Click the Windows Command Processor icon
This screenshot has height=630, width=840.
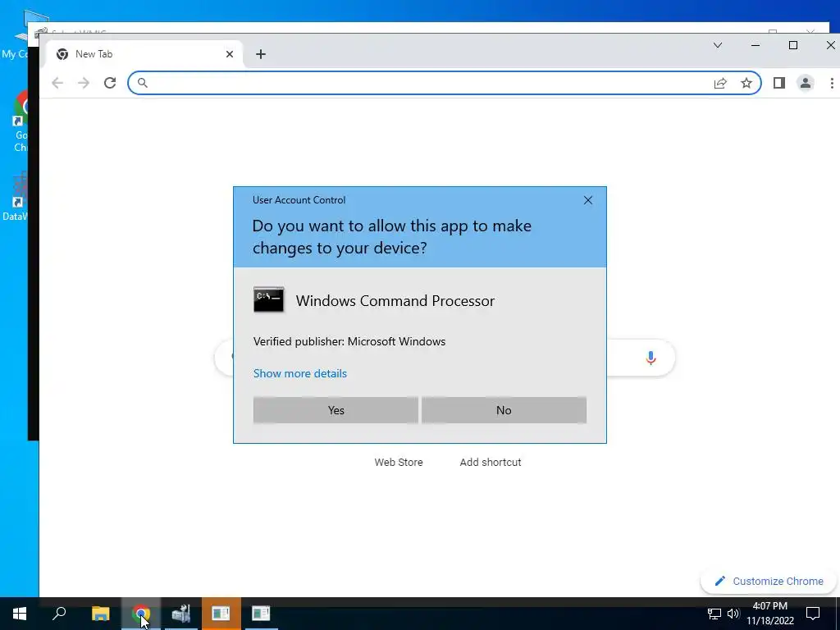tap(268, 299)
